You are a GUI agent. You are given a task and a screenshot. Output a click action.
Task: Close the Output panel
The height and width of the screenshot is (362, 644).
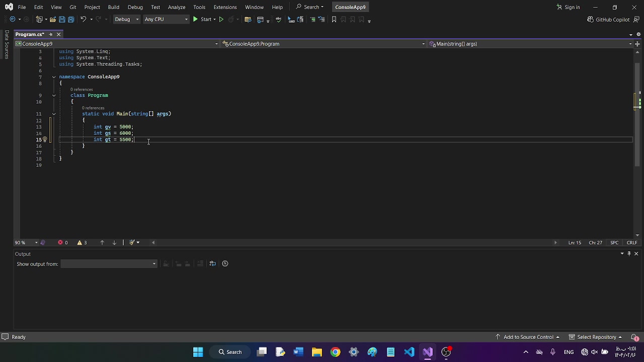tap(636, 254)
